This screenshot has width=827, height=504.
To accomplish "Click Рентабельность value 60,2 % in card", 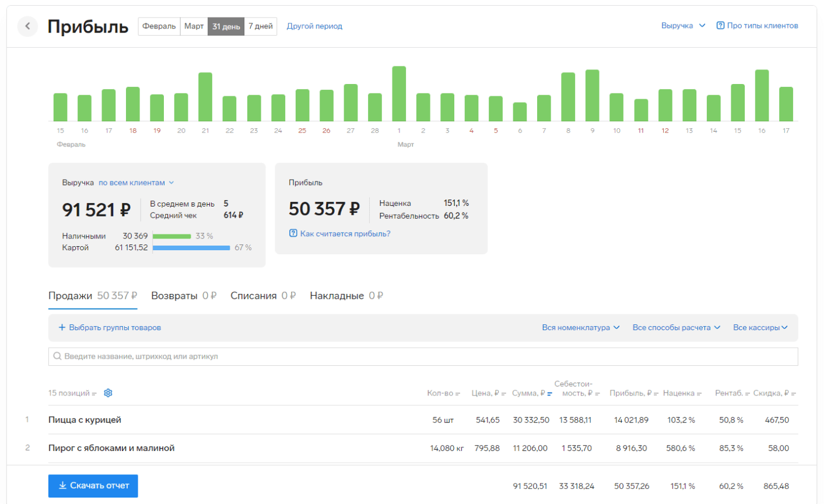I will click(x=456, y=216).
